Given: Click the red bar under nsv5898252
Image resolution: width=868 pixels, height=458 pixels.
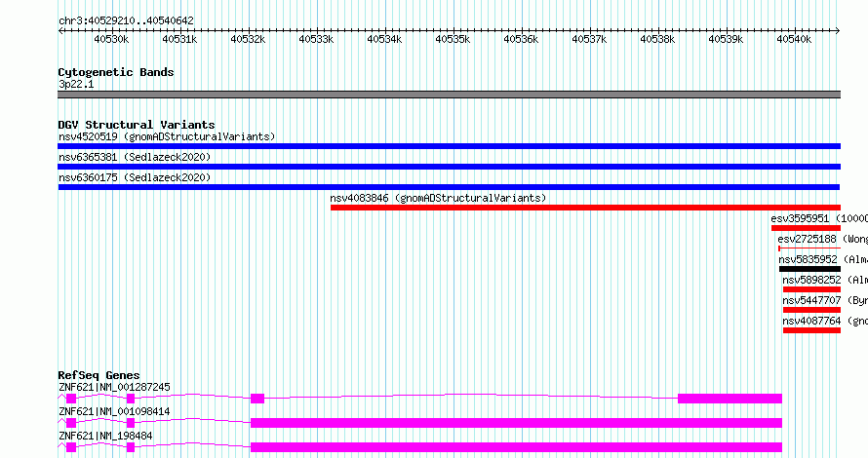Looking at the screenshot, I should [x=811, y=289].
